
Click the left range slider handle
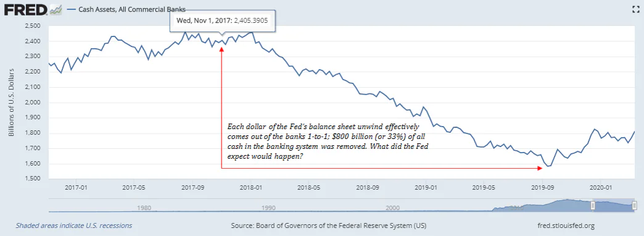(593, 206)
